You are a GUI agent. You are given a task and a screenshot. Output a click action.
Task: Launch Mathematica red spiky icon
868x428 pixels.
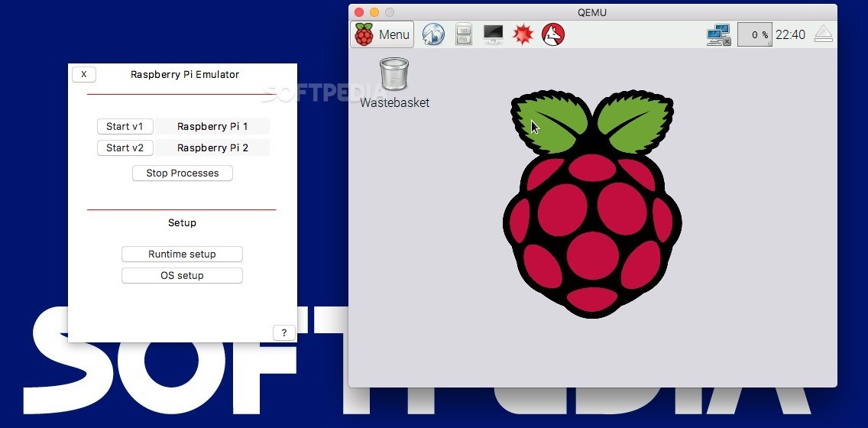click(x=523, y=34)
